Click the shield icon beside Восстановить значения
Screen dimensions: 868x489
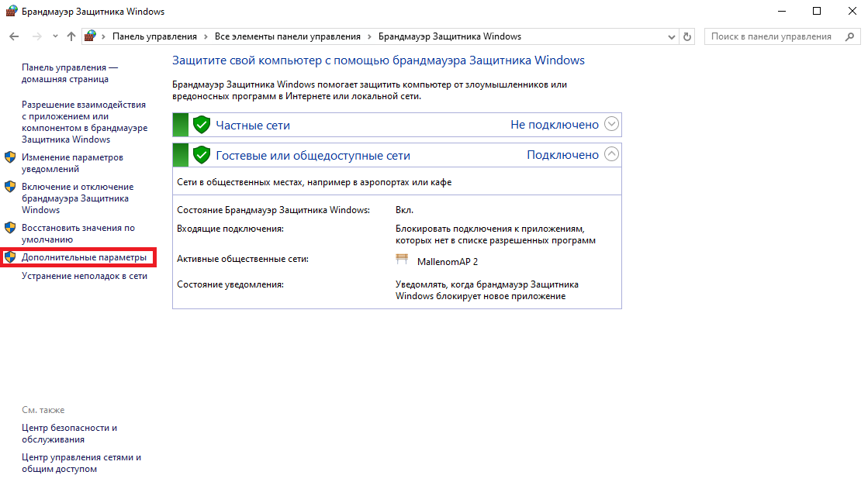[x=10, y=227]
